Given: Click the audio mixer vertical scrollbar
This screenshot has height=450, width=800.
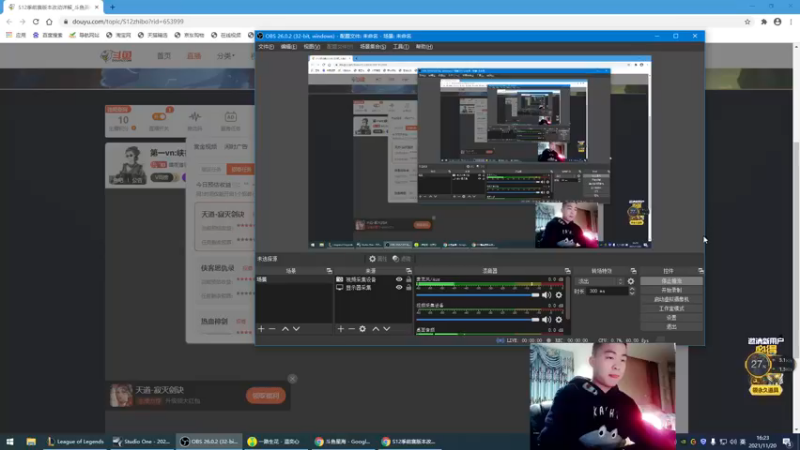Looking at the screenshot, I should 567,298.
